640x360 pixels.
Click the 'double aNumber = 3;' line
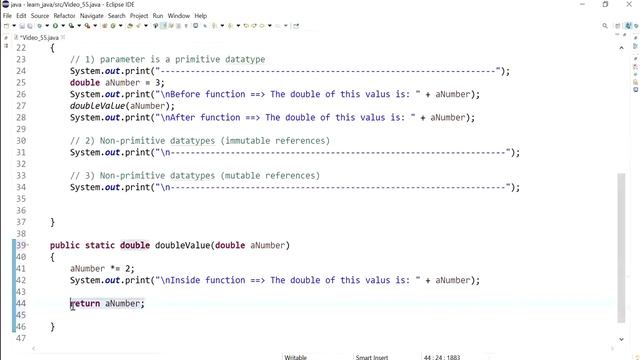pos(117,82)
